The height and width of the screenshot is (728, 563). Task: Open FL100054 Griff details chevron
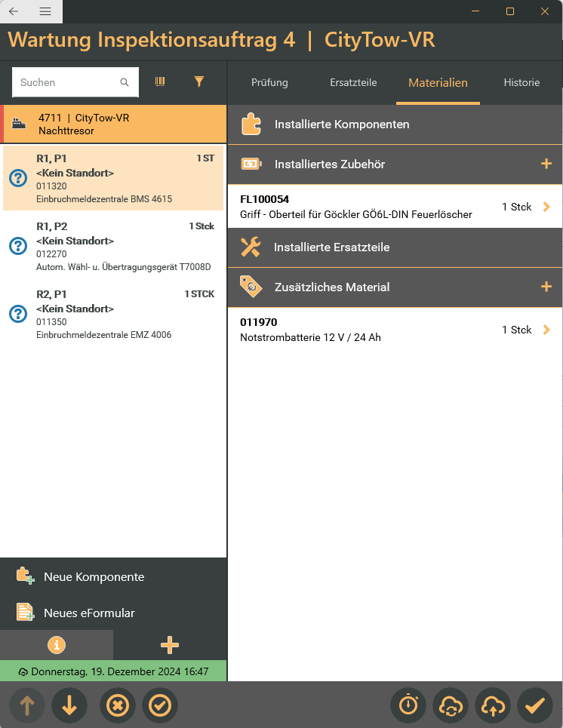pyautogui.click(x=546, y=207)
